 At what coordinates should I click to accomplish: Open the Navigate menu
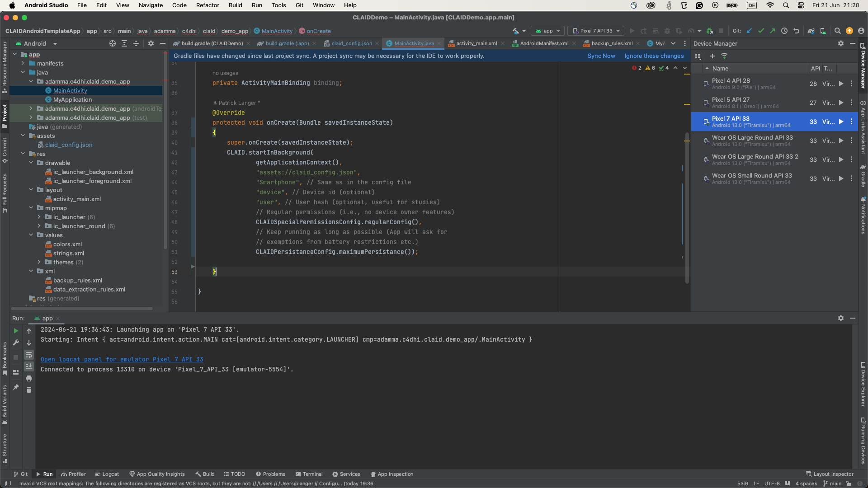coord(151,5)
